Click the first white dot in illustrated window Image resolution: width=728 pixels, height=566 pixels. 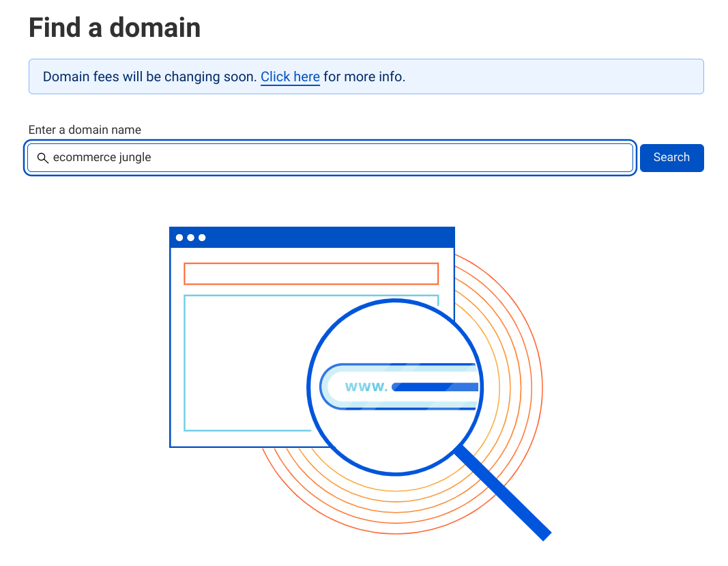[x=179, y=238]
